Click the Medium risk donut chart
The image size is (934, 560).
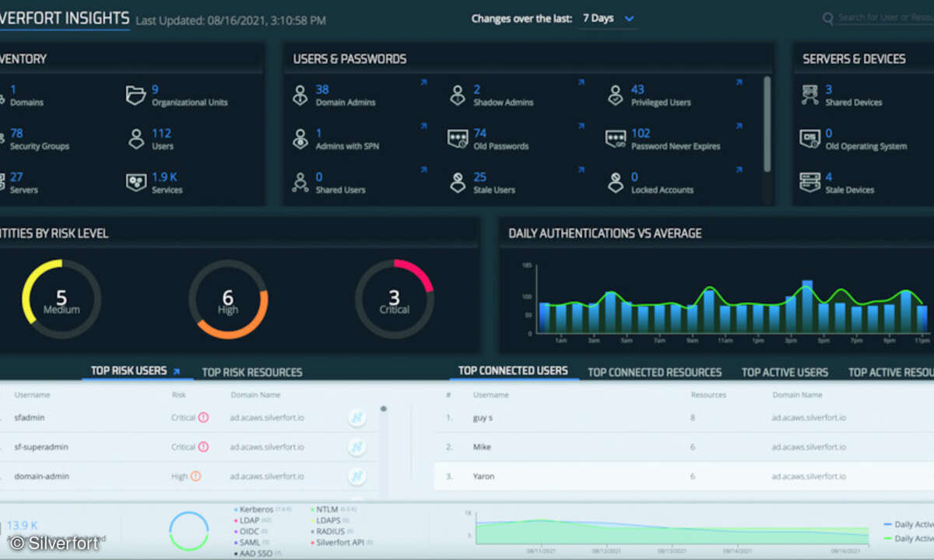pyautogui.click(x=61, y=299)
